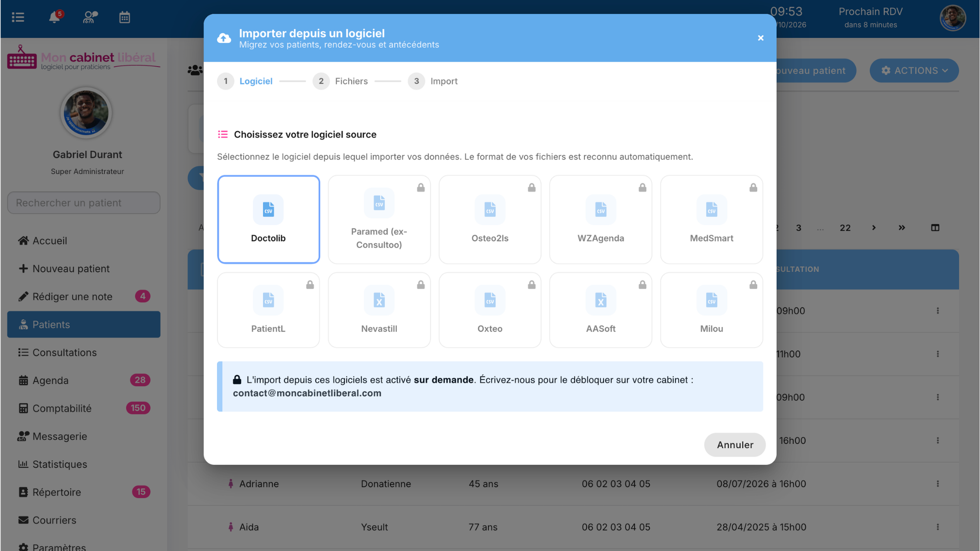Open the ACTIONS dropdown
The image size is (980, 551).
tap(914, 70)
